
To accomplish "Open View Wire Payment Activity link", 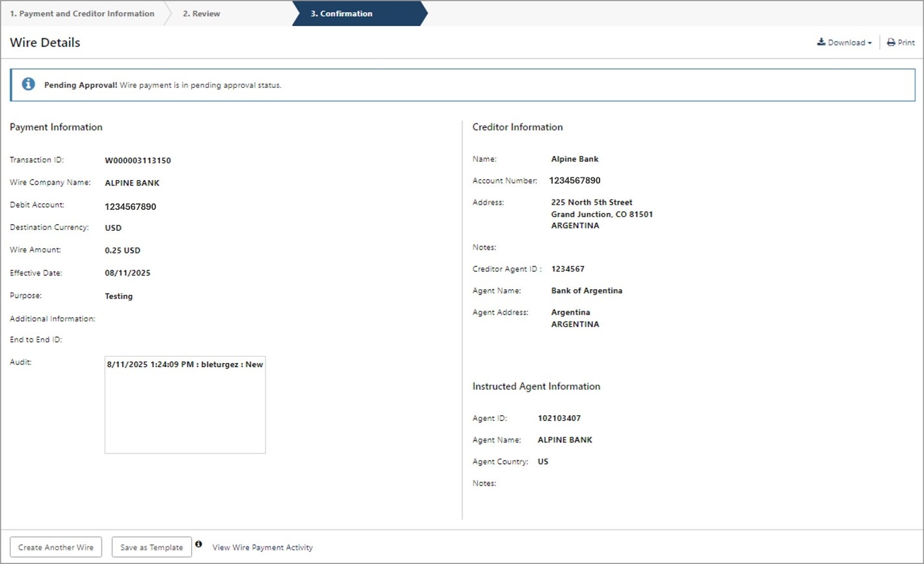I will click(263, 548).
